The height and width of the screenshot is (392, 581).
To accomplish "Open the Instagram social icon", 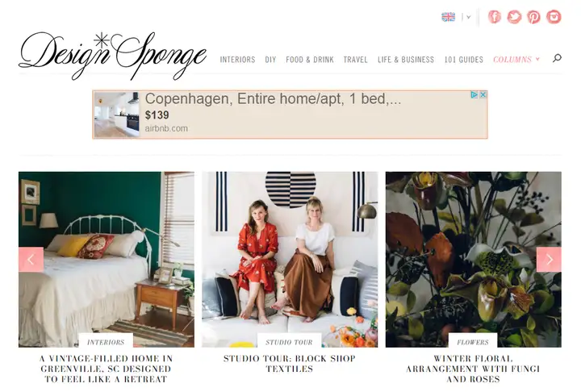I will [554, 17].
